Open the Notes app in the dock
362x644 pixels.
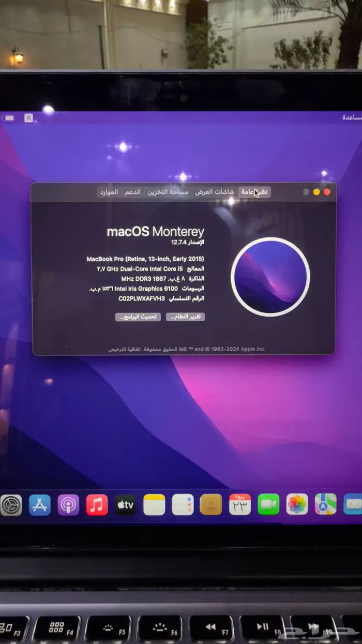[154, 504]
